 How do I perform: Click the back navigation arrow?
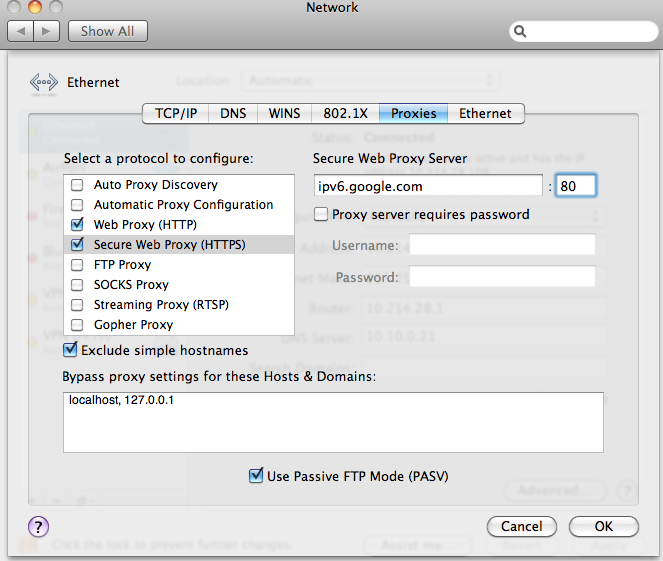pos(21,31)
